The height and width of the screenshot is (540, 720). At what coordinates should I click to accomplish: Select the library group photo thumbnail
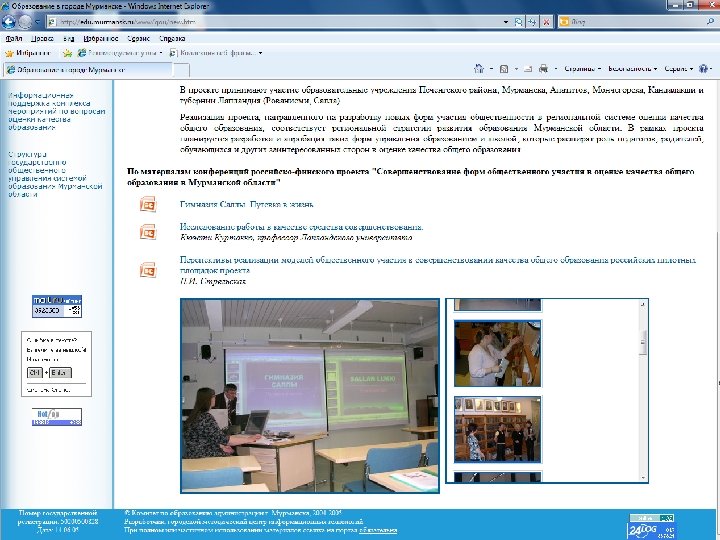[x=497, y=429]
